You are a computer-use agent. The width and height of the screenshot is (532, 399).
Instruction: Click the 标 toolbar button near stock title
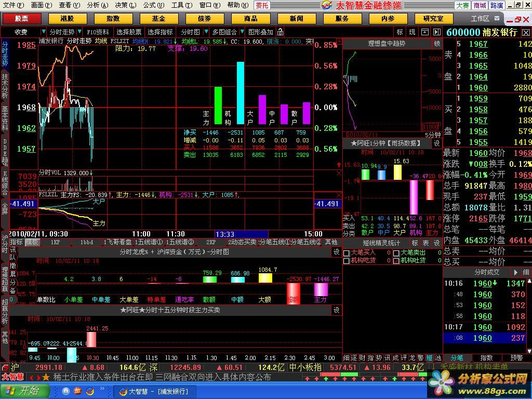400,32
